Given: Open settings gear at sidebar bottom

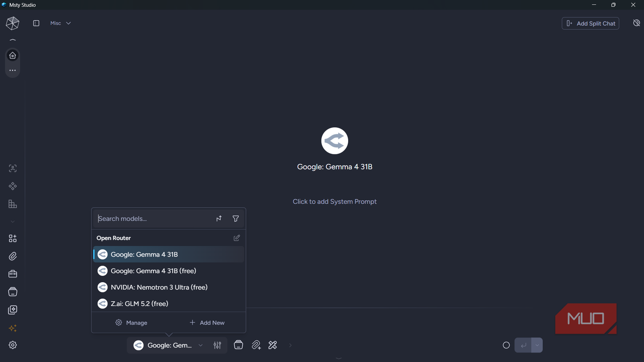Looking at the screenshot, I should [x=12, y=345].
